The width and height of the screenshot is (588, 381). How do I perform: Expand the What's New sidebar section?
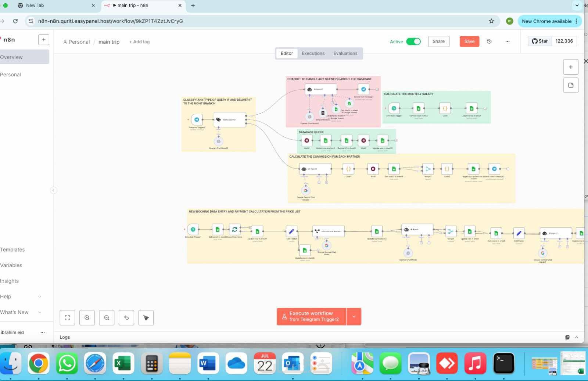(x=21, y=312)
